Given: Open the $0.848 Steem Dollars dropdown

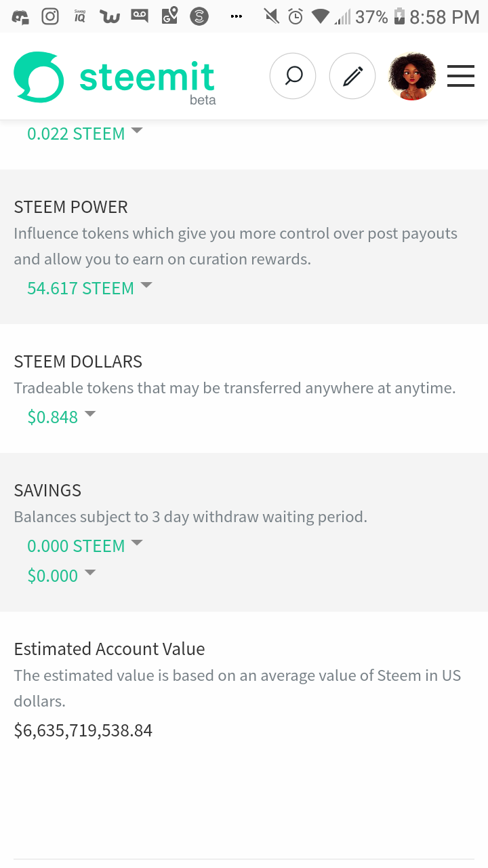Looking at the screenshot, I should [61, 417].
